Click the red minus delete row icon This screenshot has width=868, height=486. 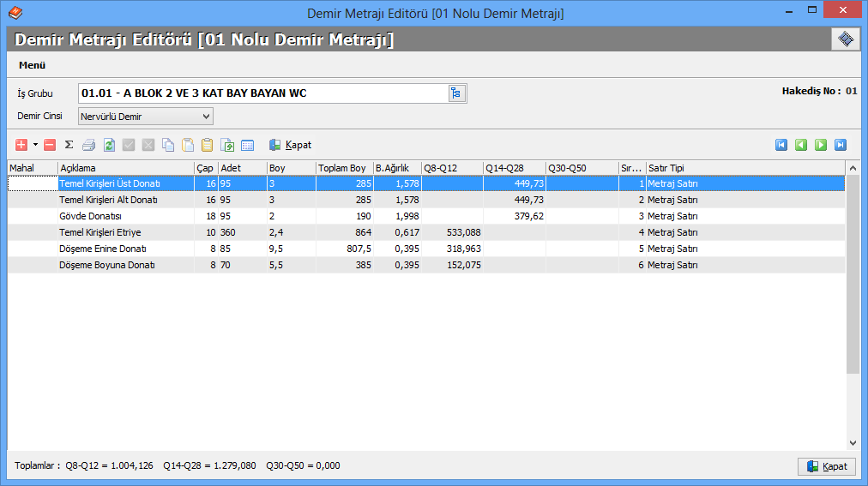point(50,146)
